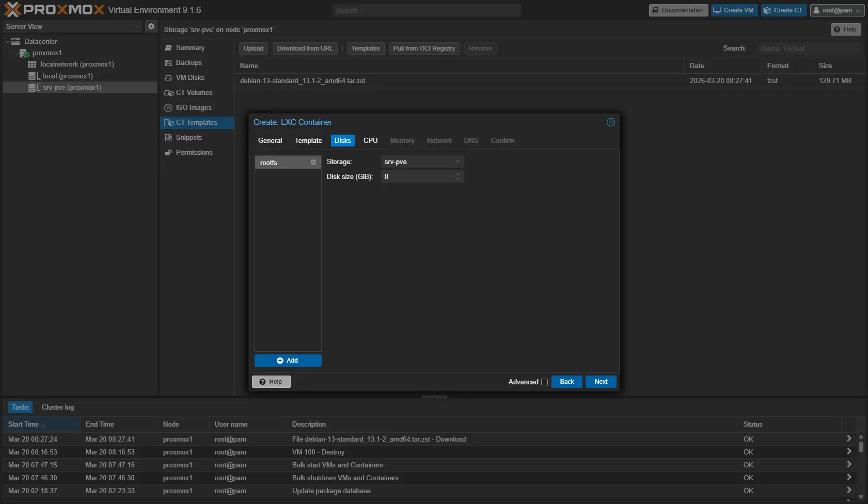Click the Create CT button

783,10
